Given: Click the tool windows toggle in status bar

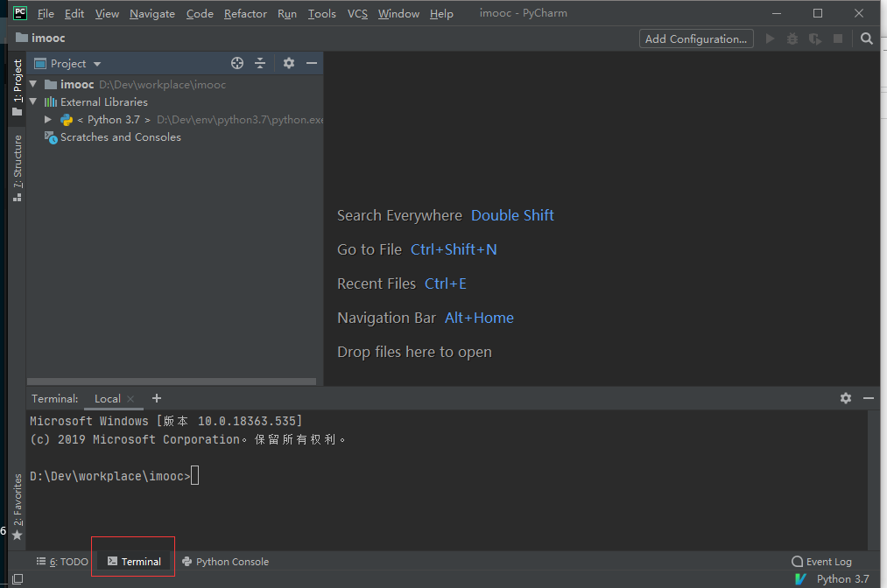Looking at the screenshot, I should click(x=17, y=578).
